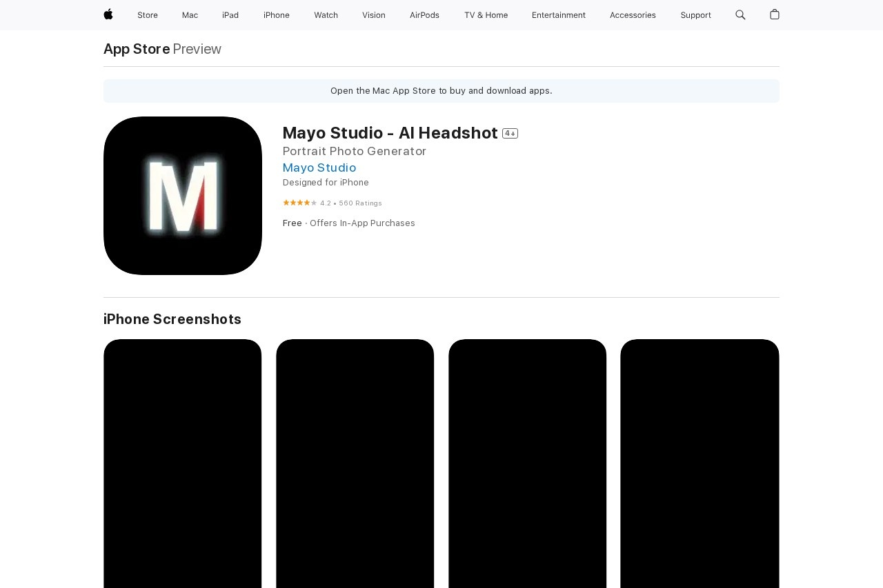
Task: Click the star rating icons
Action: point(299,203)
